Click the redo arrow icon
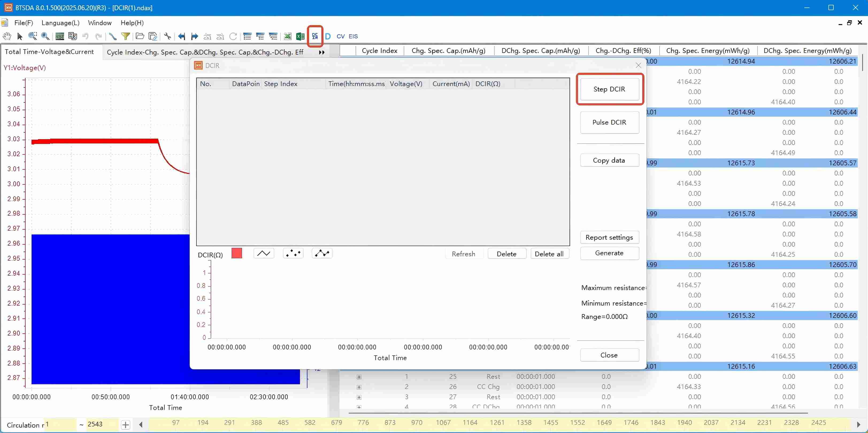Image resolution: width=868 pixels, height=433 pixels. click(98, 36)
